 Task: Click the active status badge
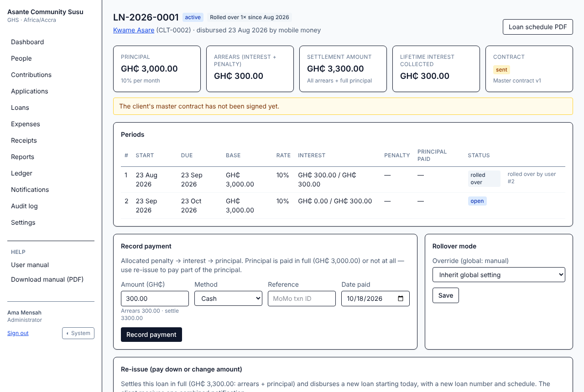193,17
